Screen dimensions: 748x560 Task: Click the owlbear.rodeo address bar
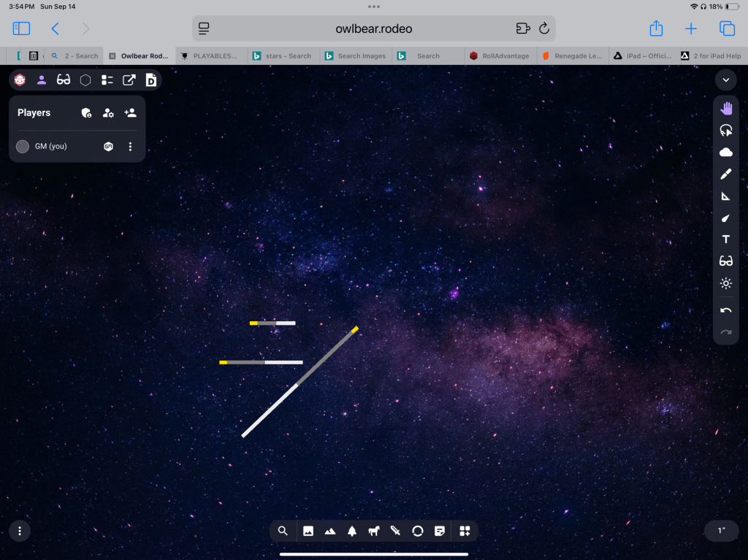(x=373, y=28)
